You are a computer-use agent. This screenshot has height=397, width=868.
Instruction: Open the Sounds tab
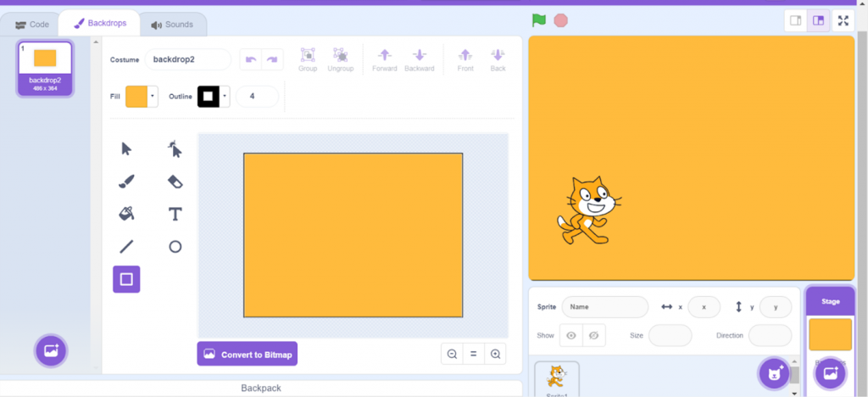tap(172, 25)
